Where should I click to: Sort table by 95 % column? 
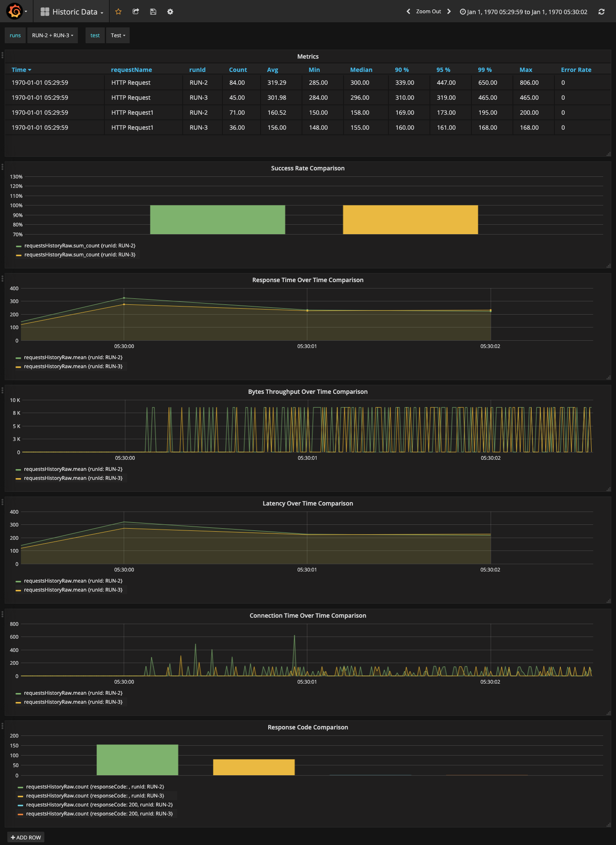[443, 70]
